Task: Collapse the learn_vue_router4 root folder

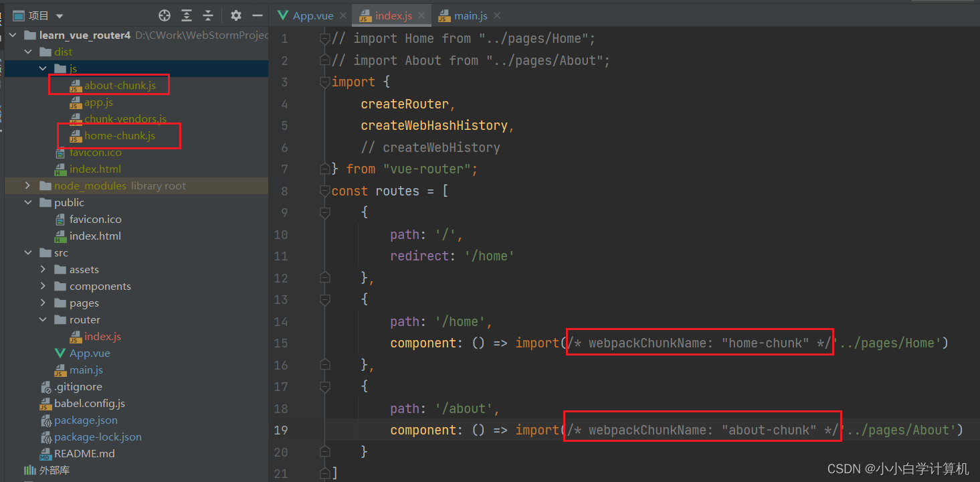Action: [13, 35]
